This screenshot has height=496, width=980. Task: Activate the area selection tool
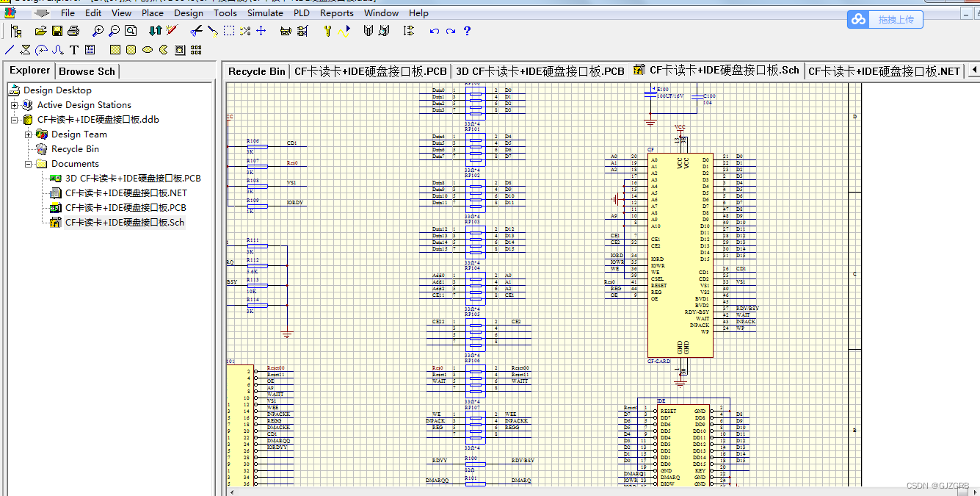(x=228, y=30)
